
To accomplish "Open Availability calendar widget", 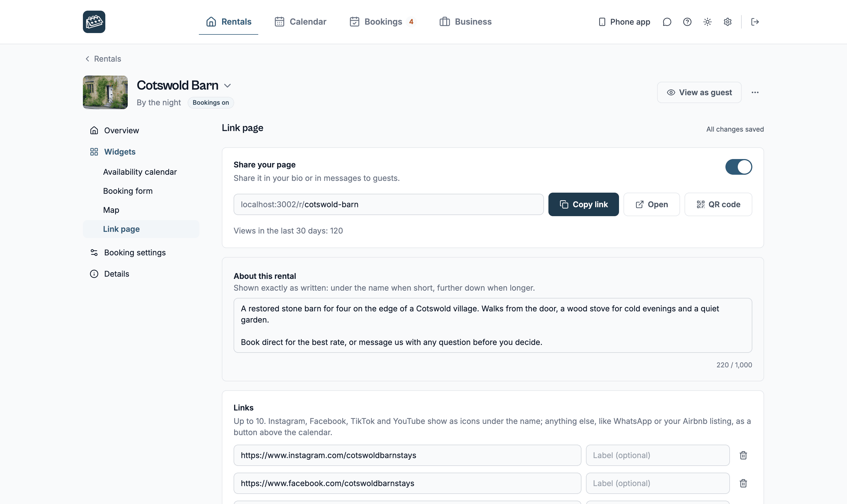I will point(140,172).
